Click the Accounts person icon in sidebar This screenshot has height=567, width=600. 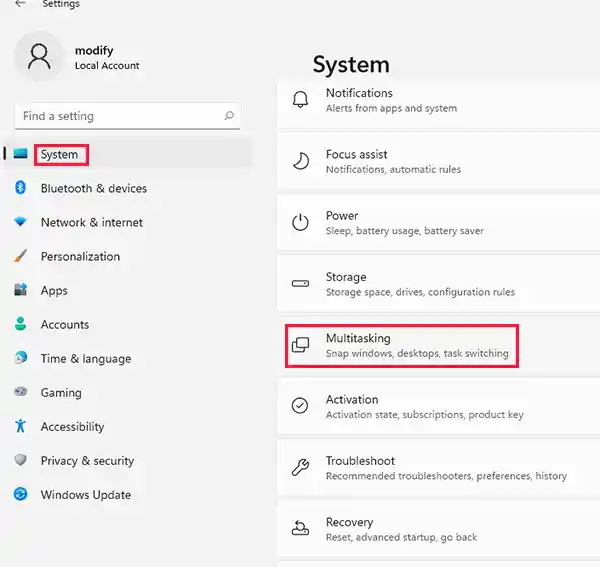[x=20, y=324]
